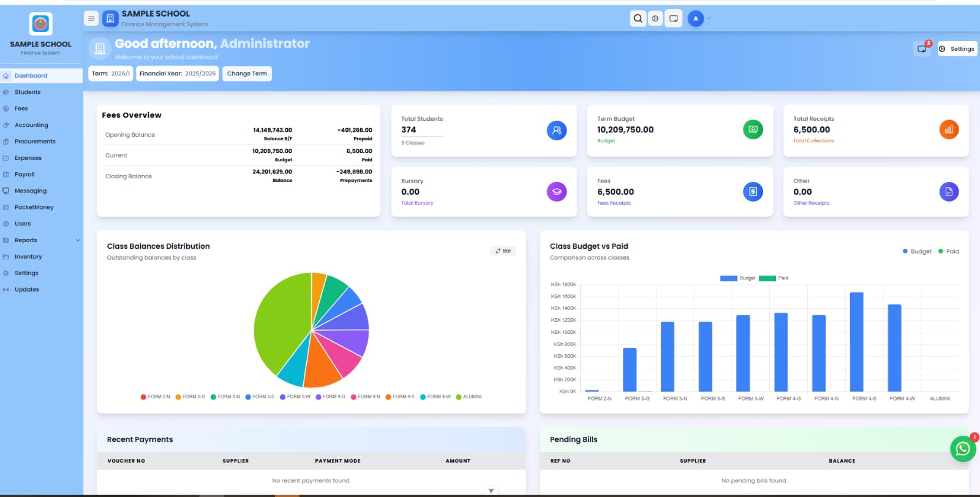Go to Students in the sidebar

pos(41,92)
